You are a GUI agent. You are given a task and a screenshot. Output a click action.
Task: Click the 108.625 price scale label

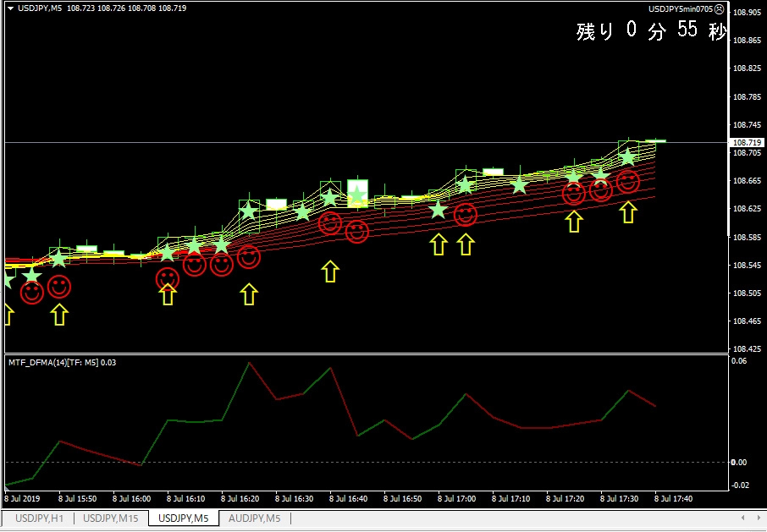click(747, 209)
